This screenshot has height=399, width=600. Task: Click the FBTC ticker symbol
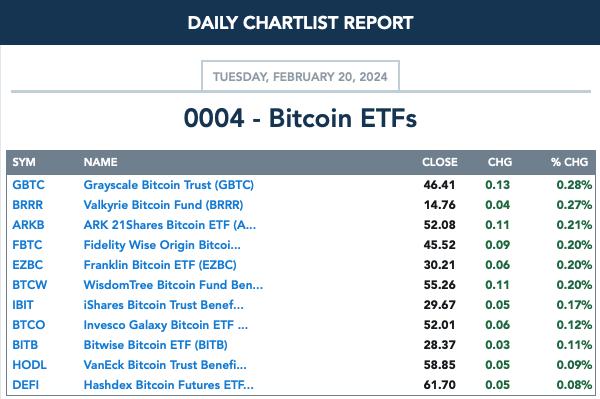pos(27,244)
